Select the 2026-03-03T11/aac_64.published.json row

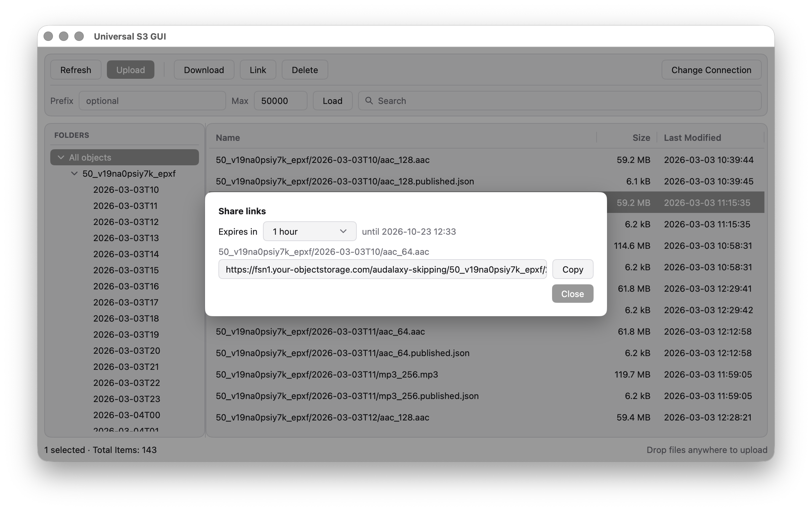(487, 353)
